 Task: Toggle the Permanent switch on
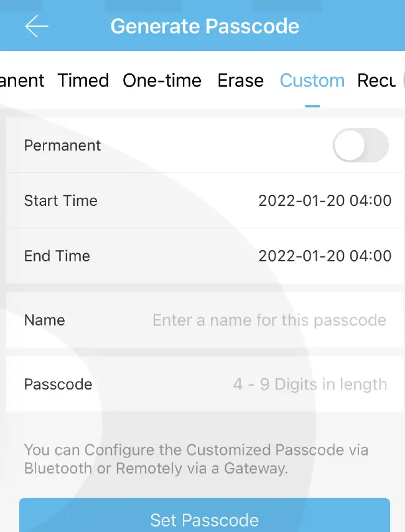(361, 146)
